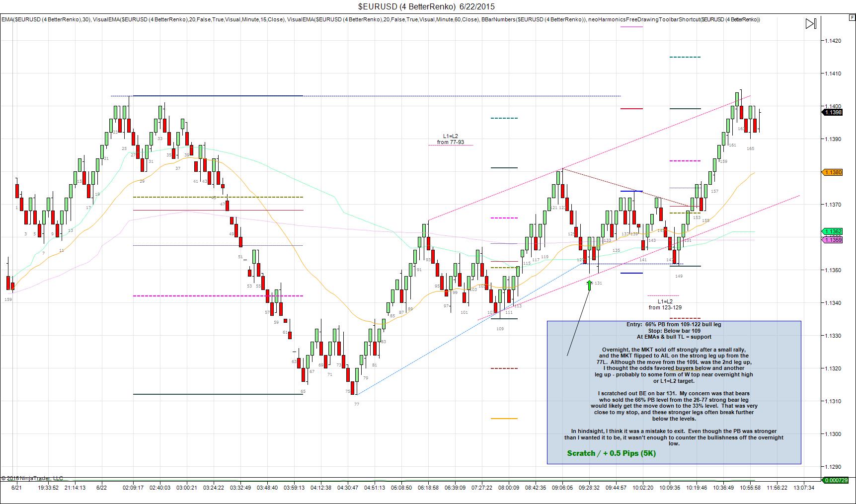856x504 pixels.
Task: Click the 19:33:52 time axis label
Action: tap(49, 488)
